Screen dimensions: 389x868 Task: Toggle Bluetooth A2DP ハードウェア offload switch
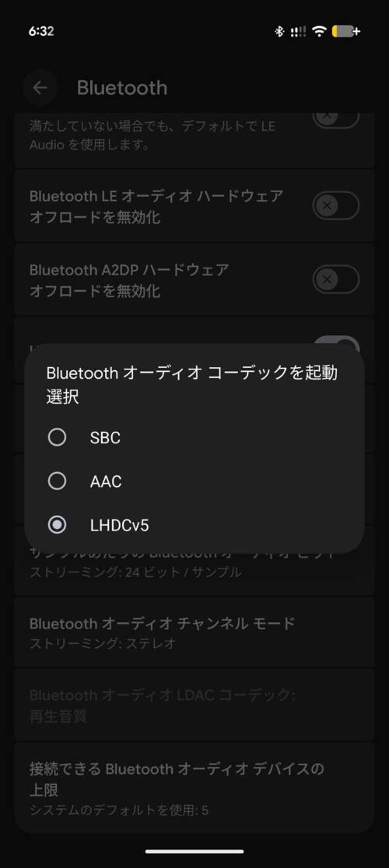pos(336,279)
